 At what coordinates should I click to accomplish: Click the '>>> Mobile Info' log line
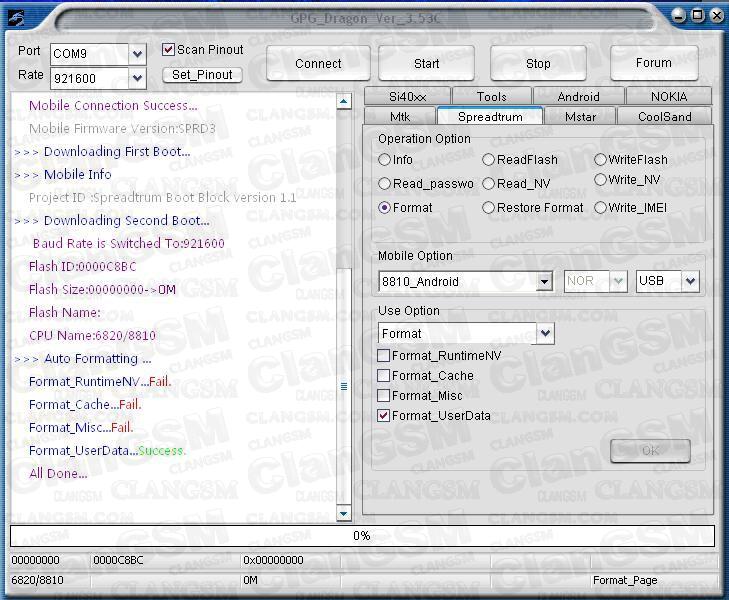tap(63, 174)
